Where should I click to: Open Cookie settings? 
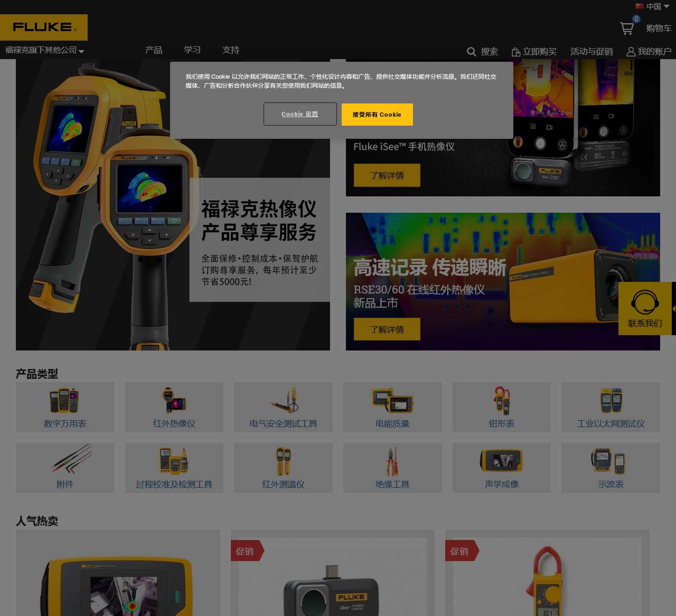pos(300,114)
